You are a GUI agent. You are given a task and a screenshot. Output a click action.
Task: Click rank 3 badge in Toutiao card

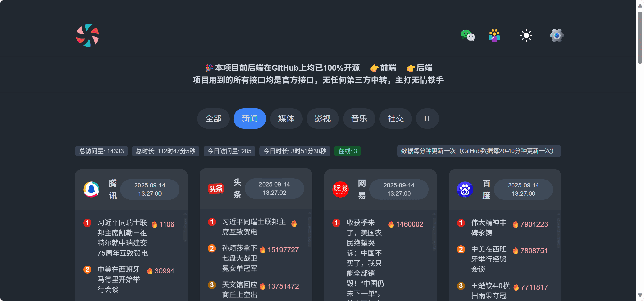(212, 285)
